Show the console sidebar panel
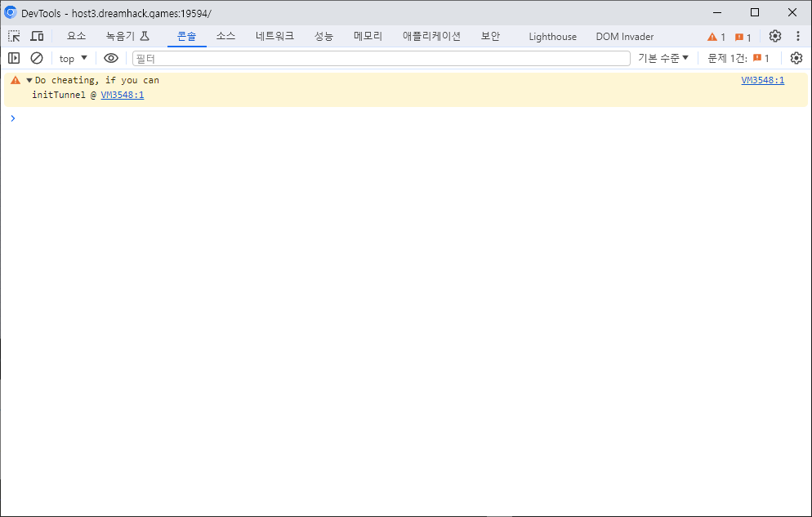Image resolution: width=812 pixels, height=517 pixels. click(x=14, y=58)
